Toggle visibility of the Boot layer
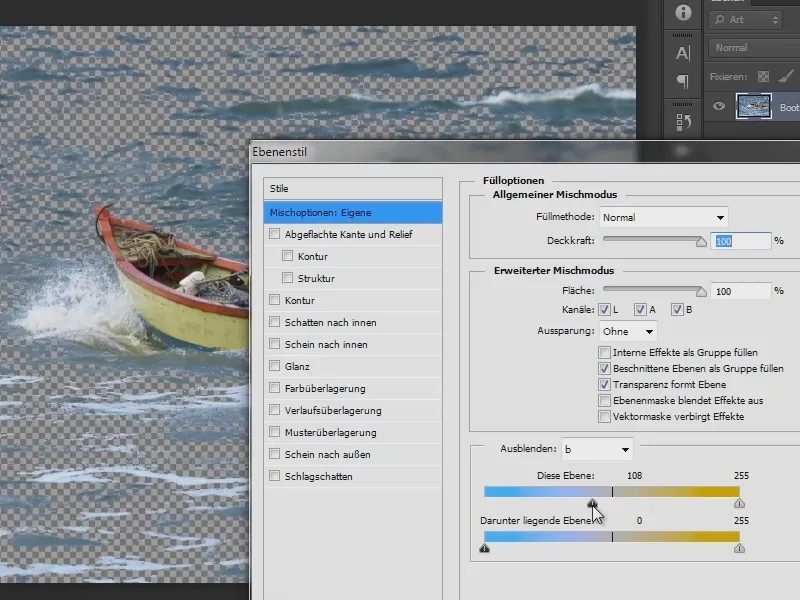Image resolution: width=800 pixels, height=600 pixels. [x=719, y=106]
